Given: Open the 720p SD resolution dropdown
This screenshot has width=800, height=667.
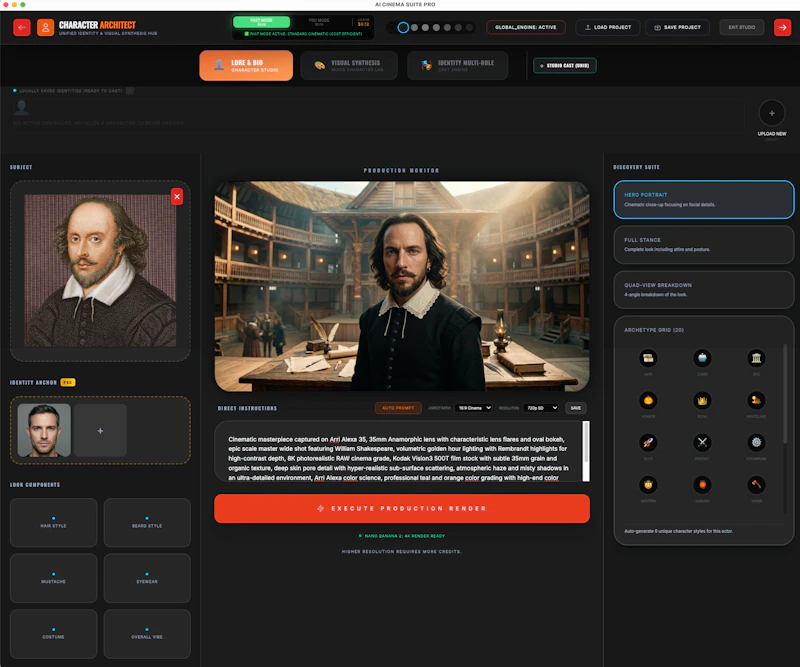Looking at the screenshot, I should click(541, 408).
